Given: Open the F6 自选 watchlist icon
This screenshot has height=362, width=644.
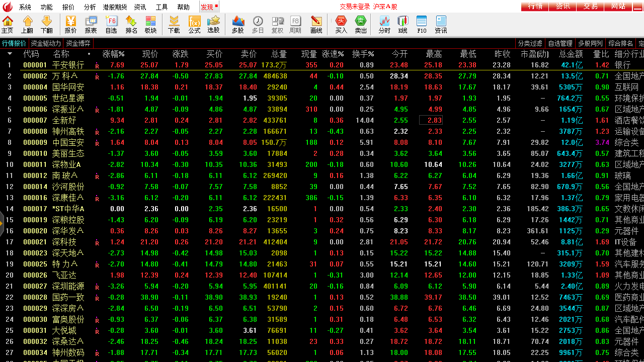Looking at the screenshot, I should click(111, 24).
